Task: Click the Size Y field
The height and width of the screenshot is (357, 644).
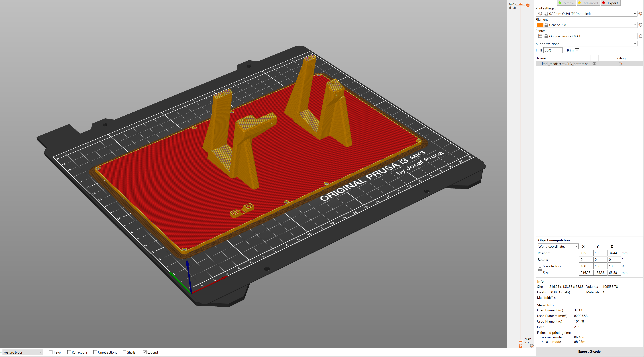Action: pyautogui.click(x=600, y=273)
